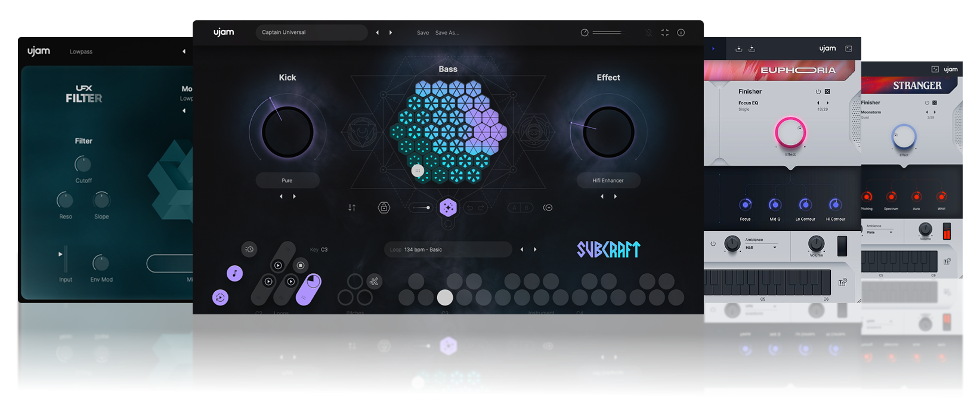Screen dimensions: 980x408
Task: Open the Captain Universal preset field
Action: (x=311, y=32)
